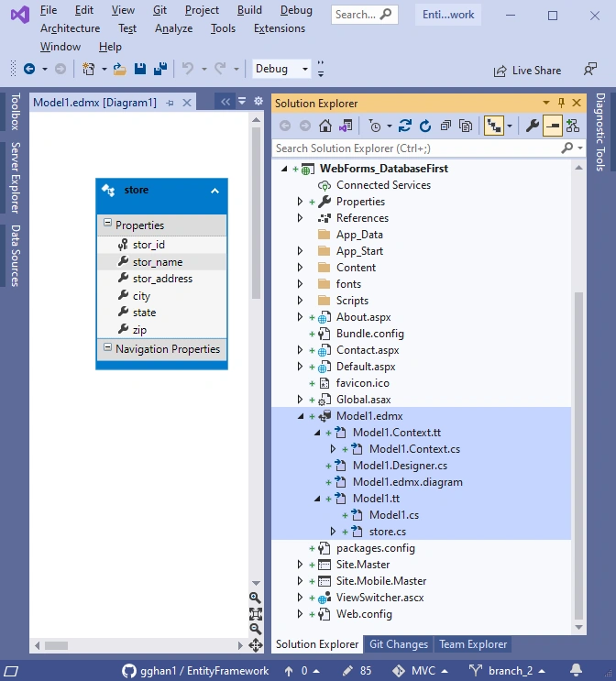Click Sync with Active Document icon
Image resolution: width=616 pixels, height=681 pixels.
pyautogui.click(x=405, y=126)
